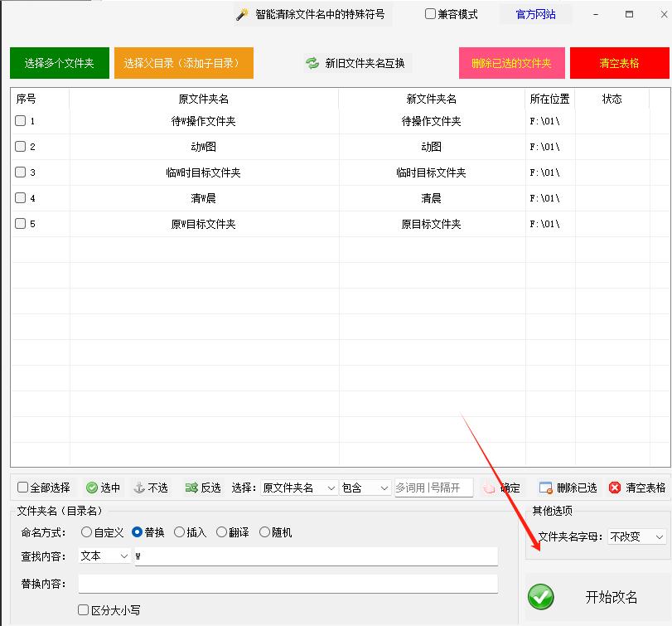Open the 官方网站 link
The image size is (672, 626).
pyautogui.click(x=535, y=15)
